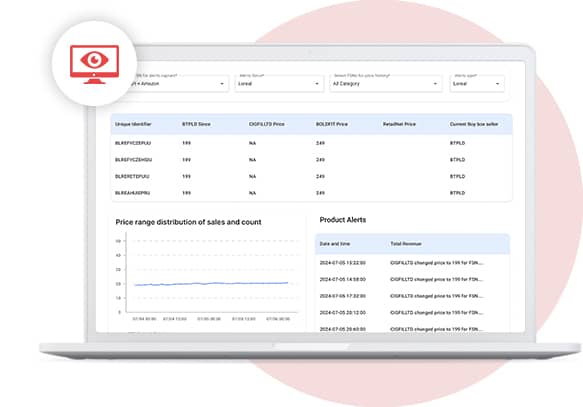Click the blue line in the chart
The width and height of the screenshot is (583, 407).
point(211,284)
